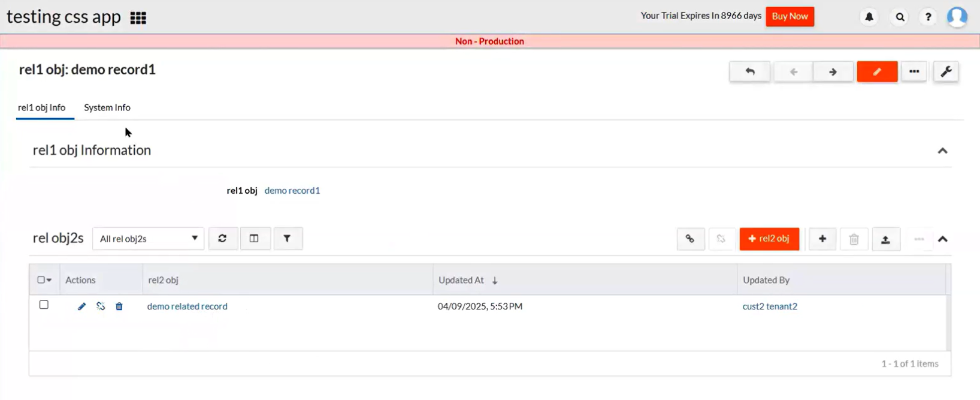Select the demo related record row checkbox
The image size is (980, 400).
(44, 305)
